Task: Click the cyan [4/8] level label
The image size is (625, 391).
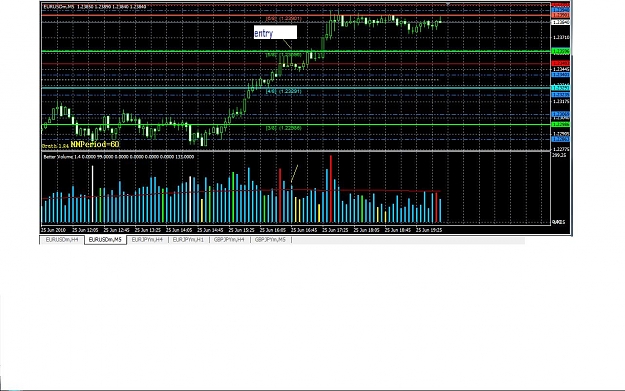Action: click(284, 91)
